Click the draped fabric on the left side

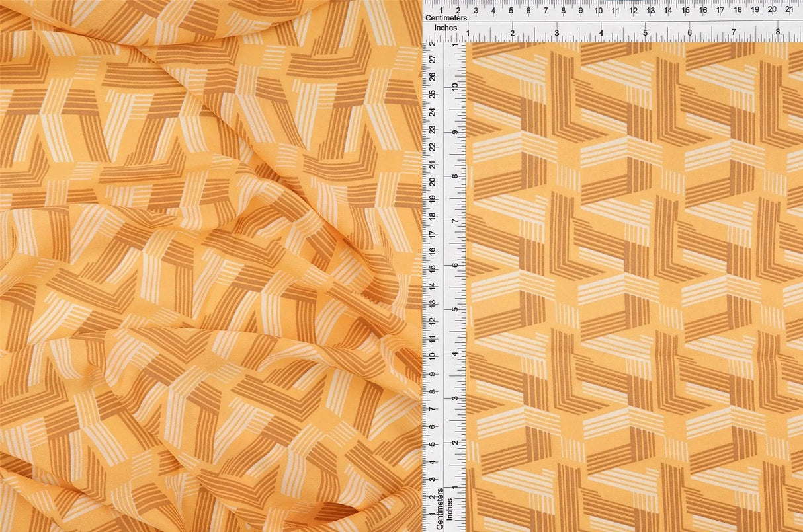click(x=198, y=264)
